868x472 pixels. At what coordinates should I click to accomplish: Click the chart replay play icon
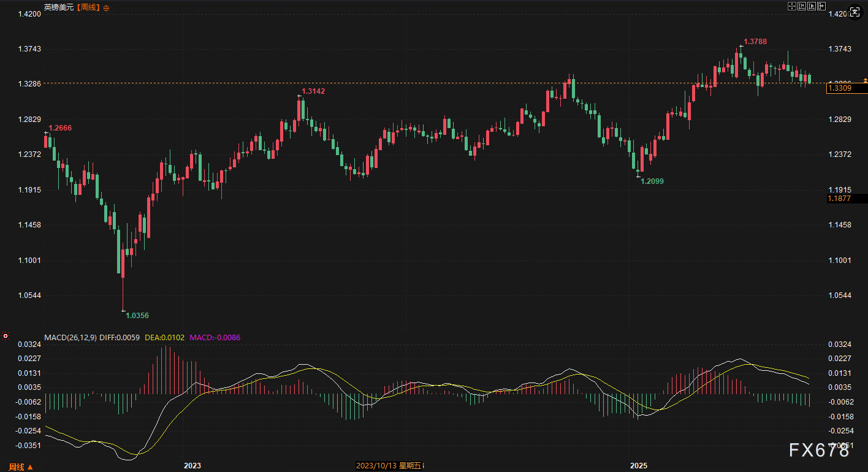coord(812,6)
